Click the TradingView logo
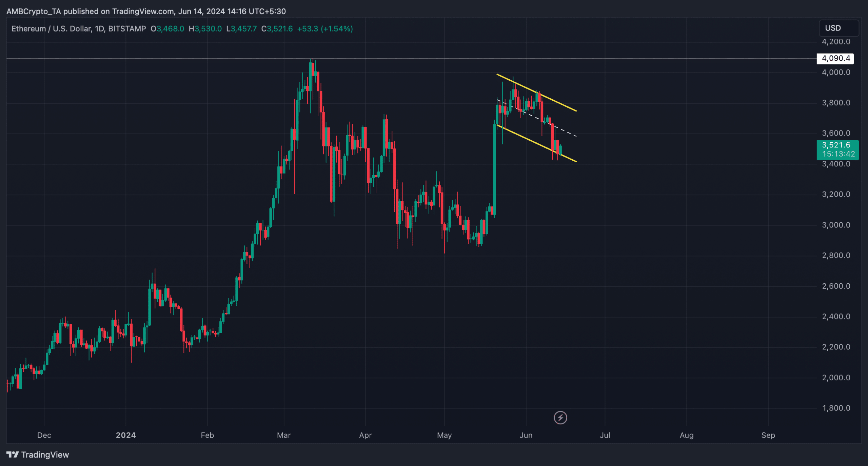Viewport: 868px width, 466px height. coord(38,454)
